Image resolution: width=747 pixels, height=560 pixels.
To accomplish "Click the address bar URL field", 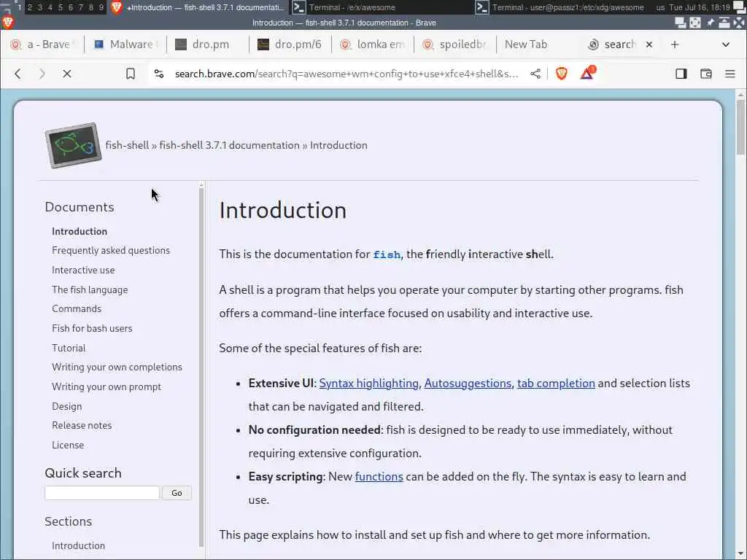I will [347, 74].
